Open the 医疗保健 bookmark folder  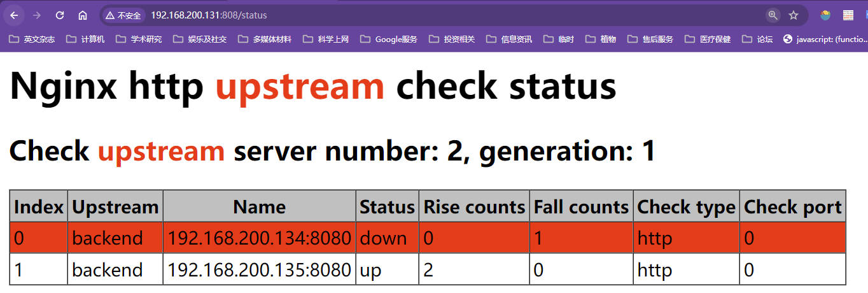708,39
